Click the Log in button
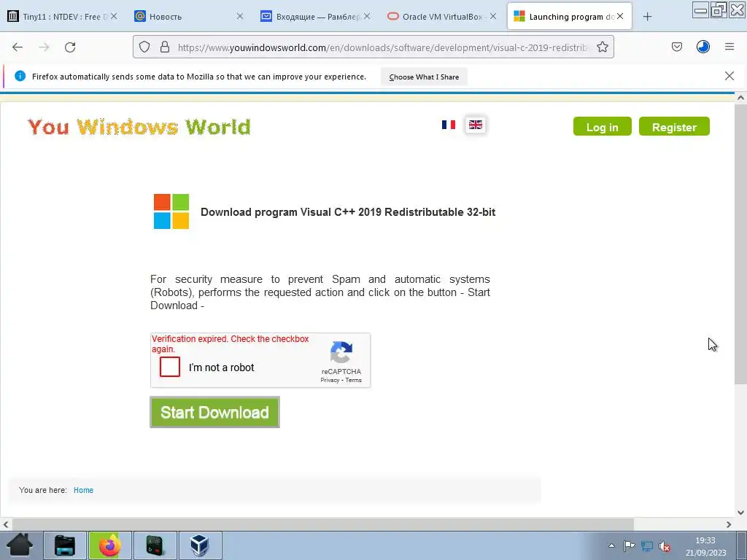The width and height of the screenshot is (747, 560). click(x=602, y=127)
